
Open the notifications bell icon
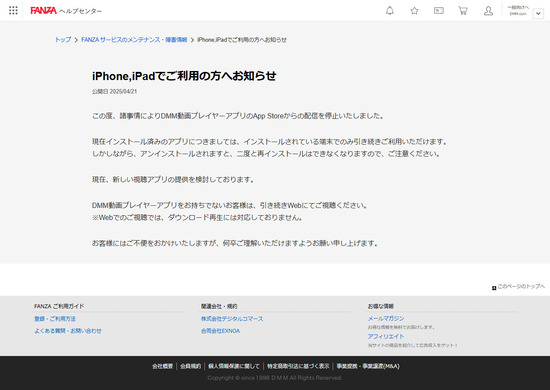(x=390, y=11)
